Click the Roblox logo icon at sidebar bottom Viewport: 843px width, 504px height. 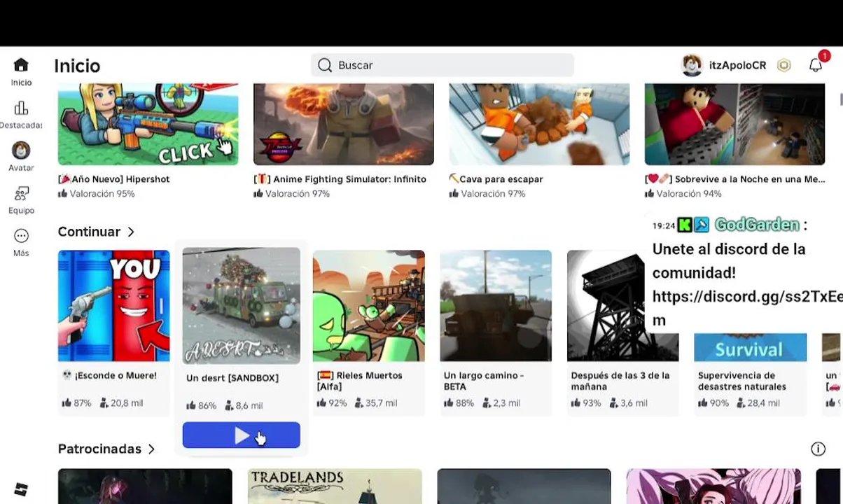pyautogui.click(x=21, y=489)
